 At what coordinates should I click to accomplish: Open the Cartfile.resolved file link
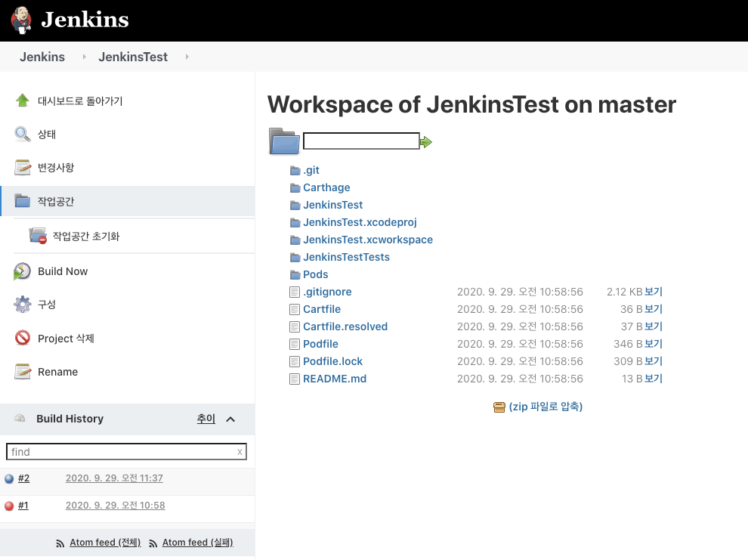[345, 326]
